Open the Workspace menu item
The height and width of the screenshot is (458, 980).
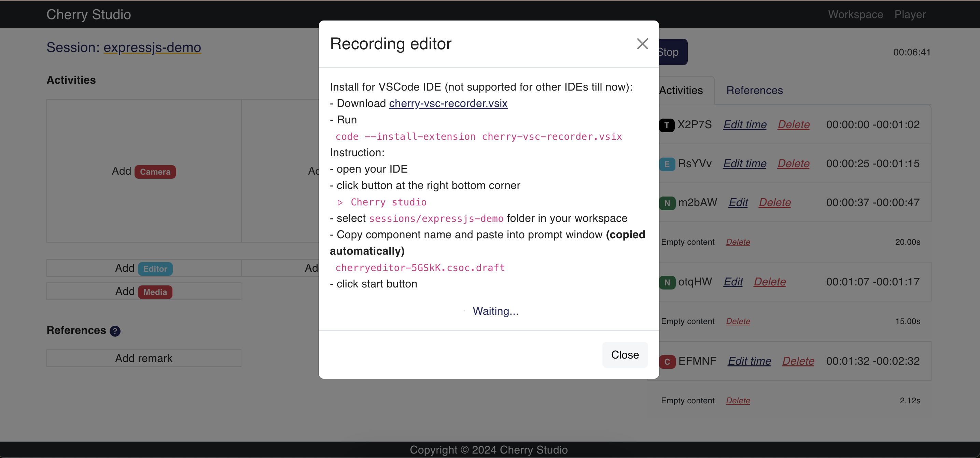point(856,14)
